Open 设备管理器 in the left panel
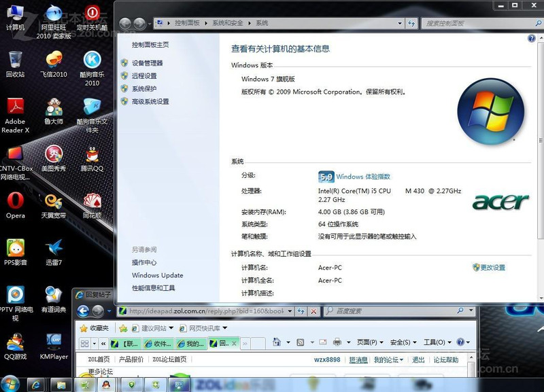 (147, 63)
